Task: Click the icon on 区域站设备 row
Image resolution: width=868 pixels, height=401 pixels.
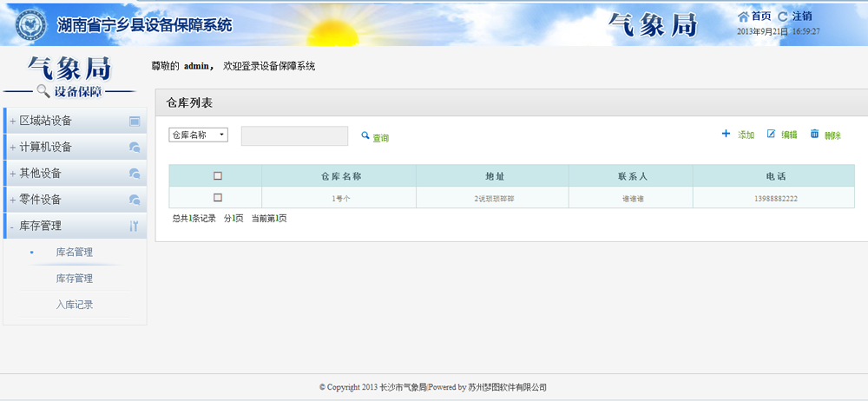Action: [135, 122]
